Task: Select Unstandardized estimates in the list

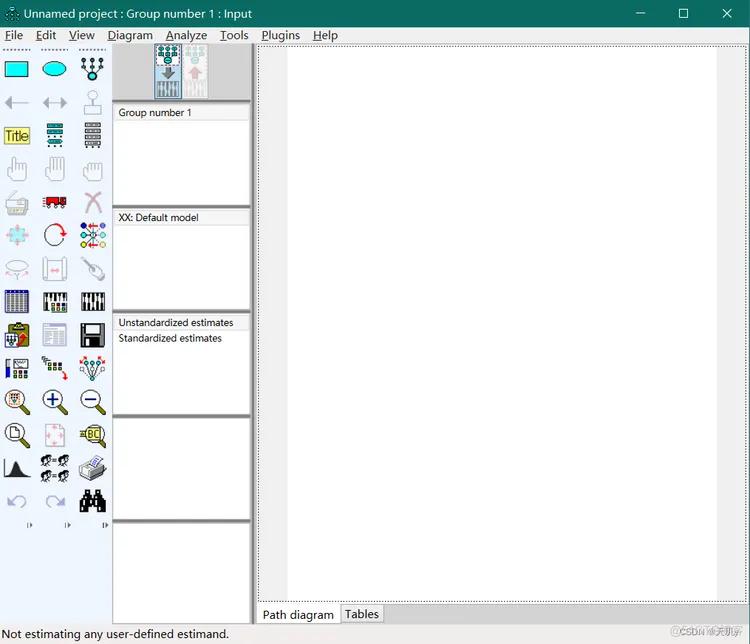Action: 176,322
